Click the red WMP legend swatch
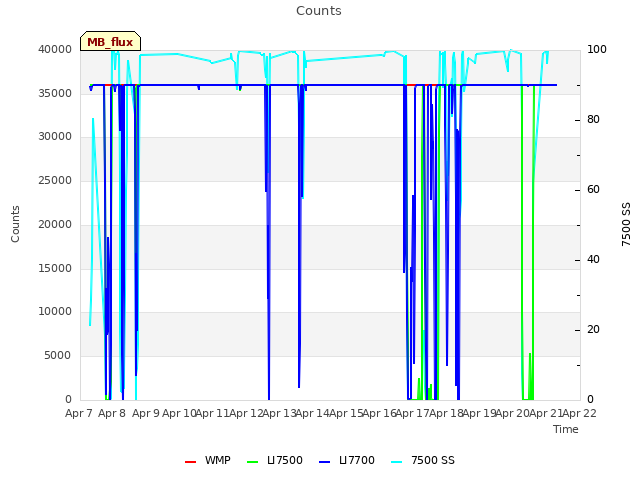Viewport: 640px width, 480px height. pyautogui.click(x=191, y=462)
